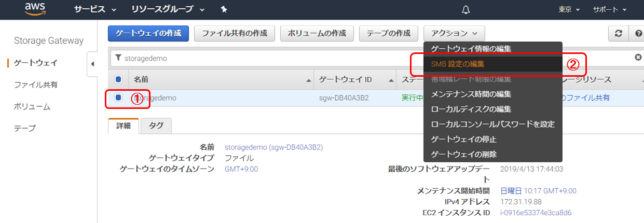Open テープ in the sidebar

[x=25, y=128]
